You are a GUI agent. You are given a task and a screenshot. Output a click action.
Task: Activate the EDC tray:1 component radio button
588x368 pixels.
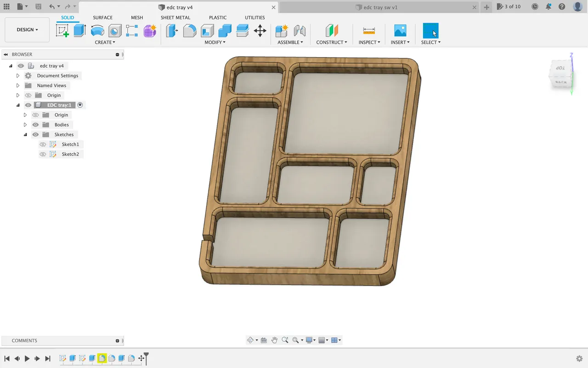80,105
